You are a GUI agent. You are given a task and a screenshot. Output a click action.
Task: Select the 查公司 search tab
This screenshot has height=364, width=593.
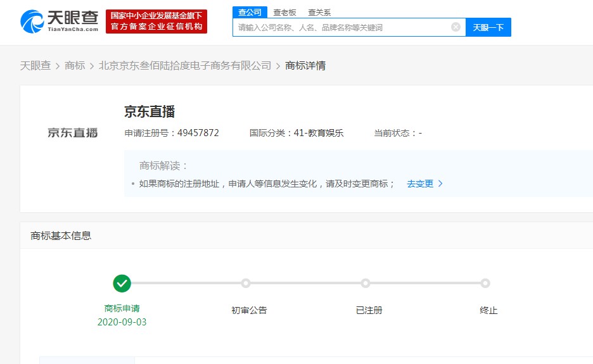[250, 13]
